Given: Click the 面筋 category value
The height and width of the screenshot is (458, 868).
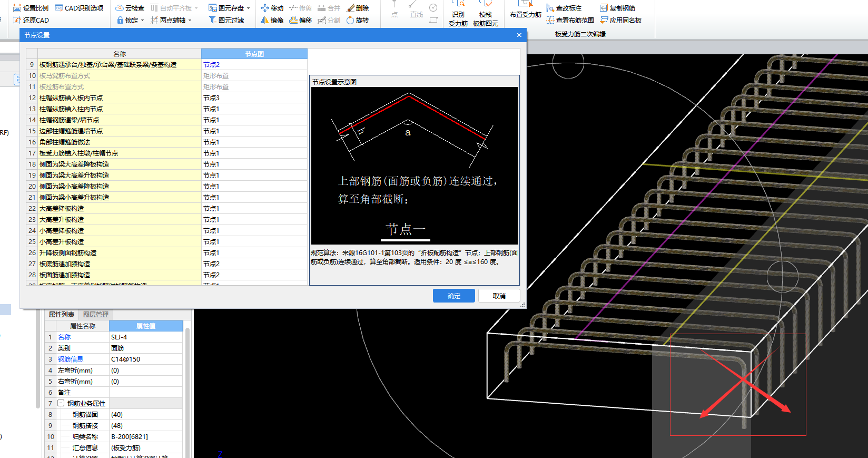Looking at the screenshot, I should pyautogui.click(x=146, y=348).
